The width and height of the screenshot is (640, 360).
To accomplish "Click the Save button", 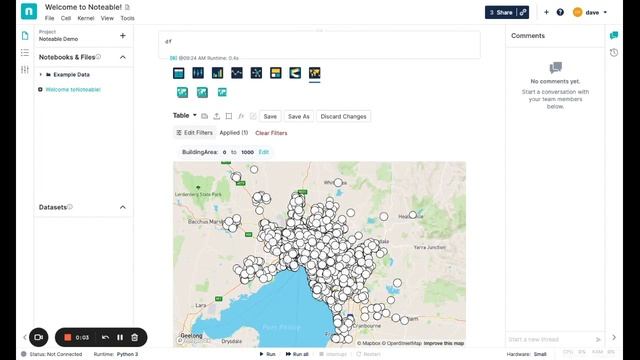I will 270,116.
